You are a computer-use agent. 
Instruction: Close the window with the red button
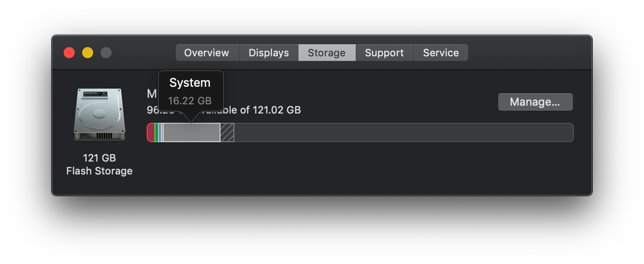coord(69,53)
